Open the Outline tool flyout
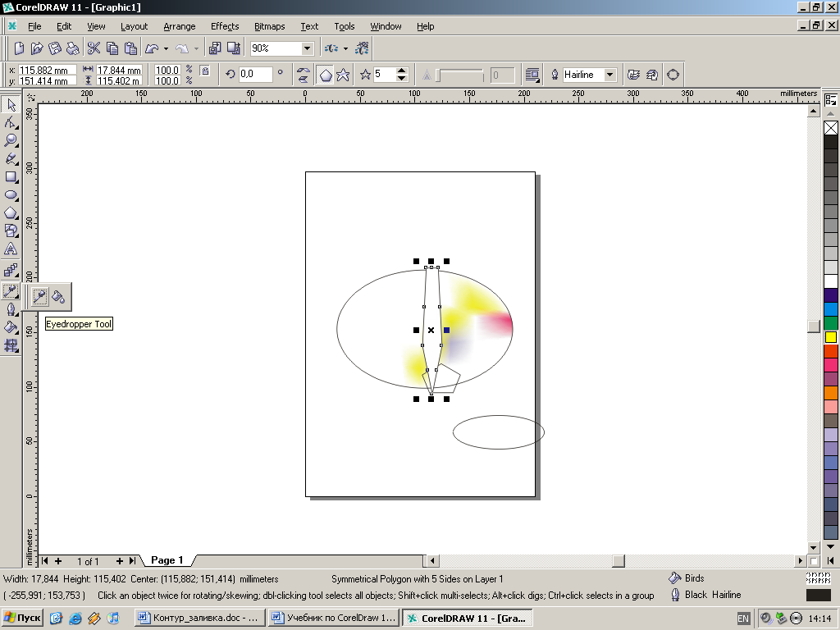Viewport: 840px width, 630px height. (11, 309)
